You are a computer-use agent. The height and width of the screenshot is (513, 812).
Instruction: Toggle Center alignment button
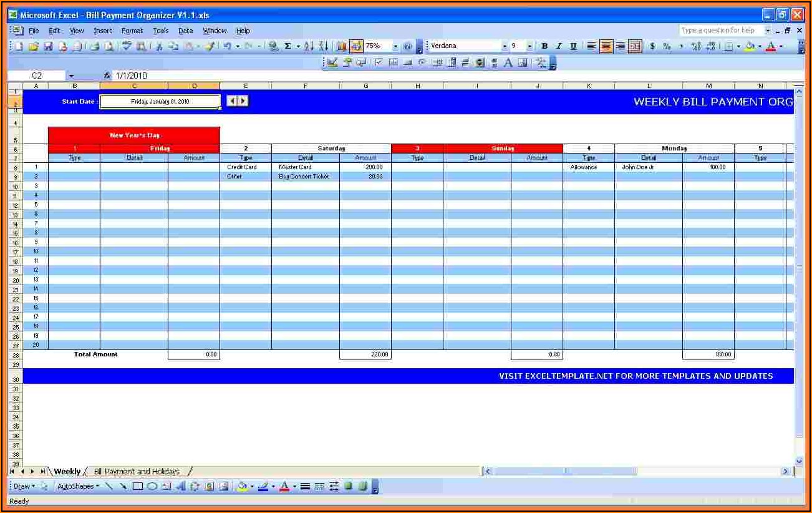(x=606, y=46)
